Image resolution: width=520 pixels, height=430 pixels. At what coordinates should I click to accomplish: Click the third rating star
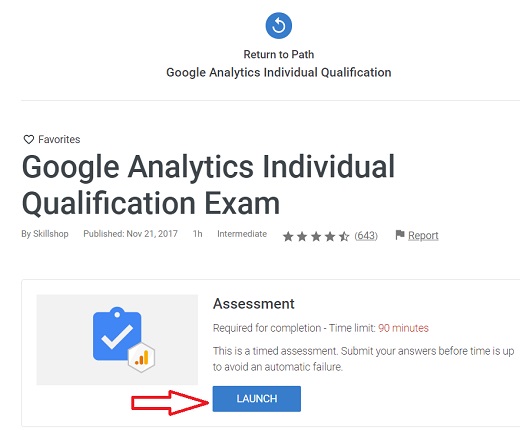click(x=316, y=237)
